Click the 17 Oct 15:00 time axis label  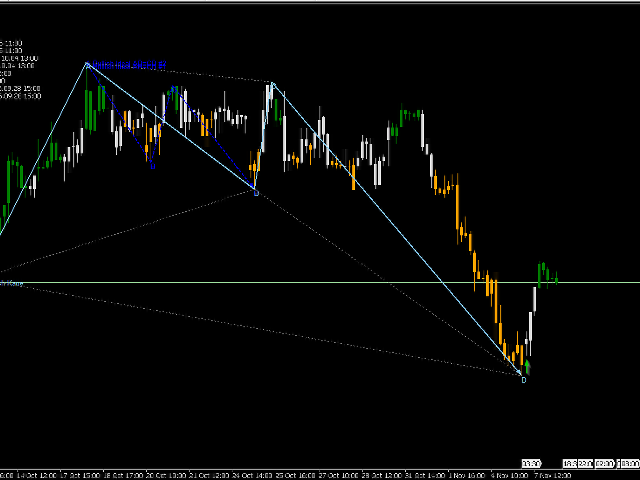[x=80, y=476]
